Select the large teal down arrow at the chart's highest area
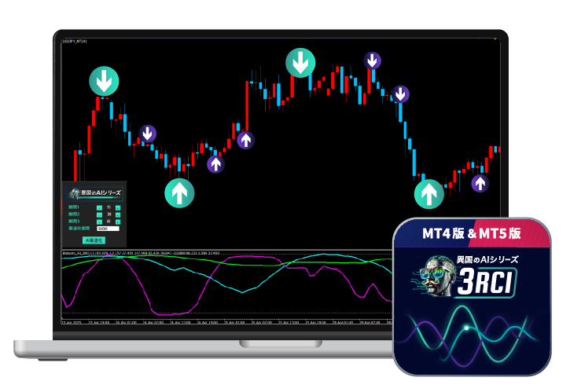The image size is (581, 392). (300, 63)
